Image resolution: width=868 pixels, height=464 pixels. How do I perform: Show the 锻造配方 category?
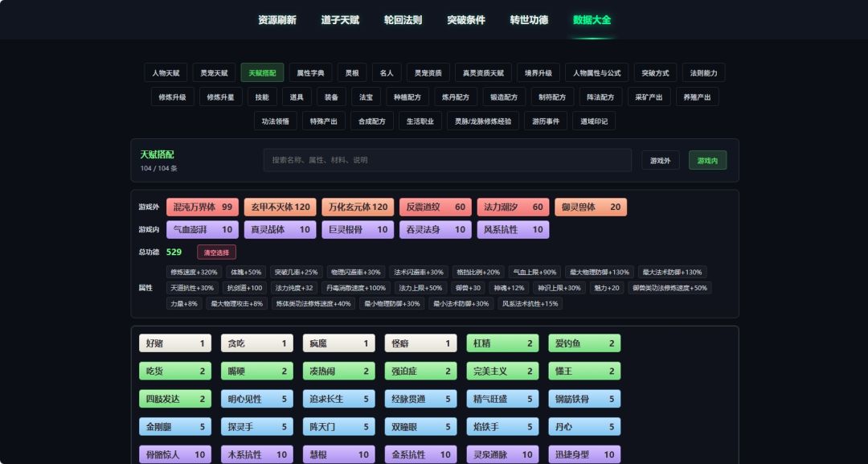pos(504,96)
